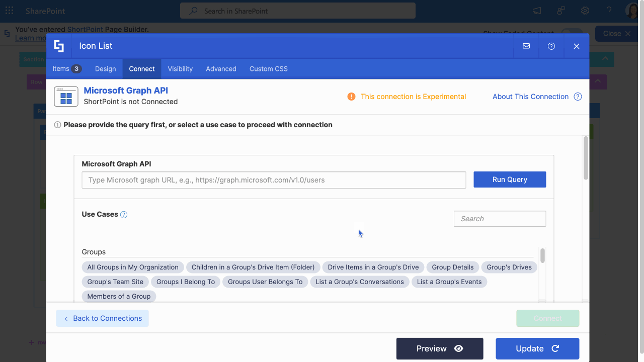Select Groups User Belongs To use case

pos(265,282)
